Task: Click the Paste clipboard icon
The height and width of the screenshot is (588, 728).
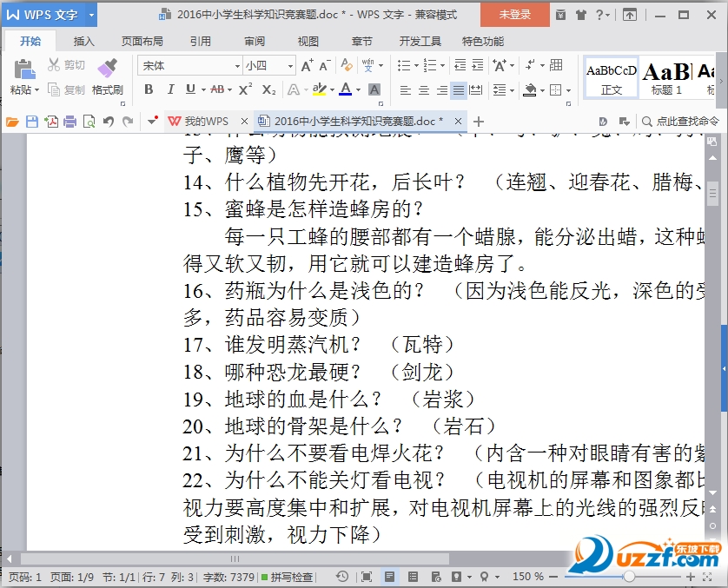Action: coord(24,69)
